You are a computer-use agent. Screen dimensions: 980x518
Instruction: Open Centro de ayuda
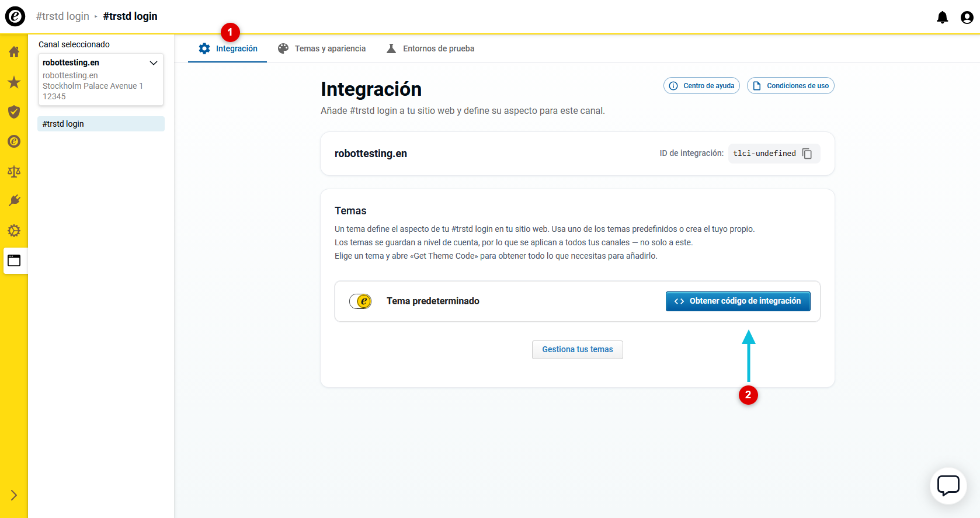(x=701, y=86)
